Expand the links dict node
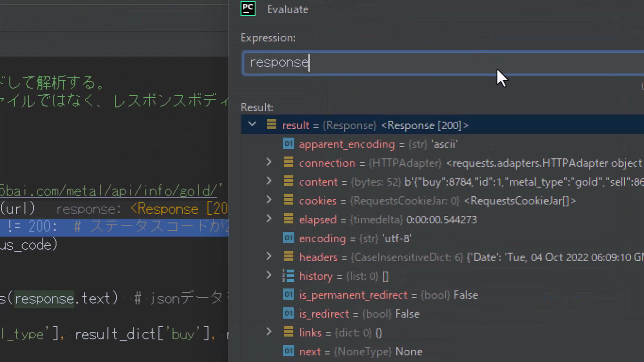 (x=269, y=332)
